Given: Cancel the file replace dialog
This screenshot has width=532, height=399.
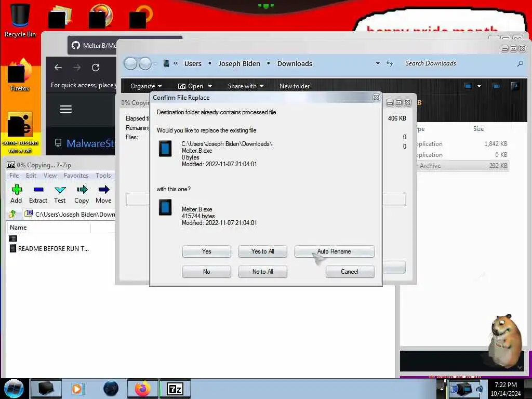Looking at the screenshot, I should (350, 272).
